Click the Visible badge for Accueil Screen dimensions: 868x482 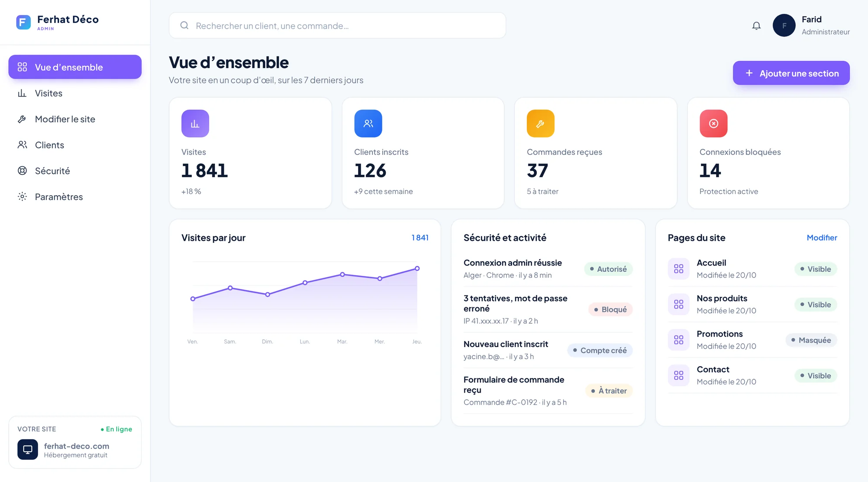(x=815, y=269)
